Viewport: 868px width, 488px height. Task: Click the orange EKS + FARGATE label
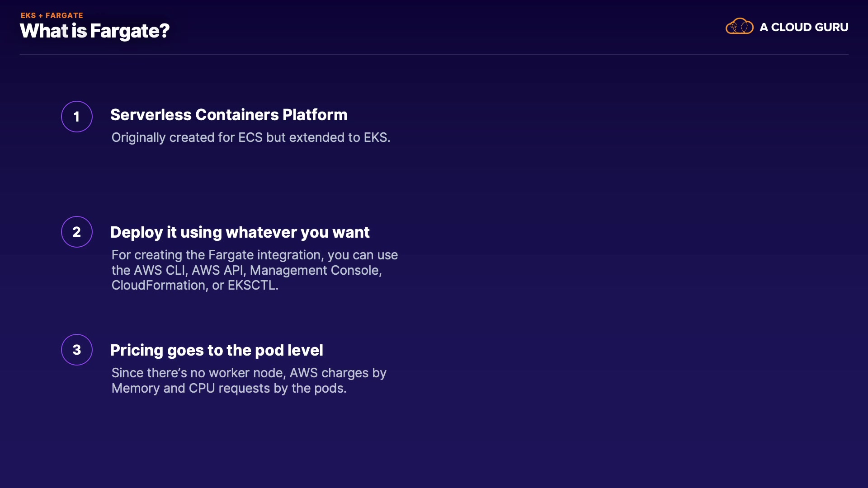[52, 15]
